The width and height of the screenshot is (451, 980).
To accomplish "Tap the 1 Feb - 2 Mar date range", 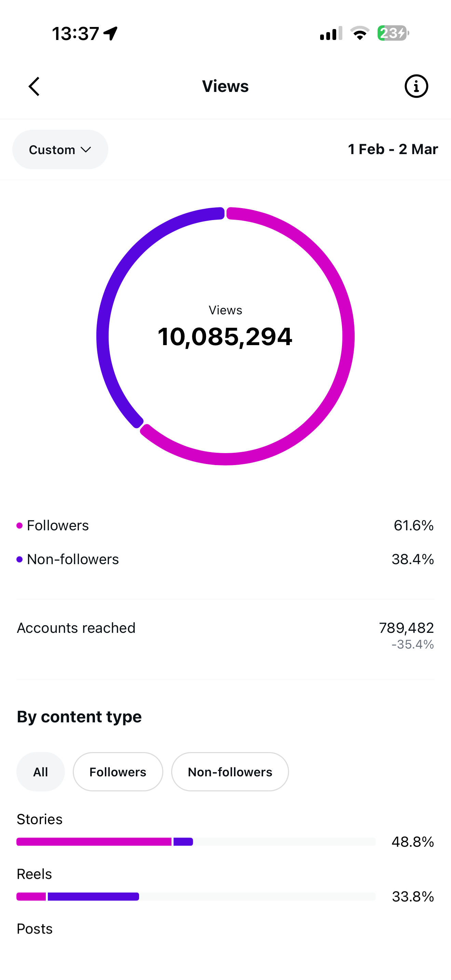I will [x=393, y=149].
